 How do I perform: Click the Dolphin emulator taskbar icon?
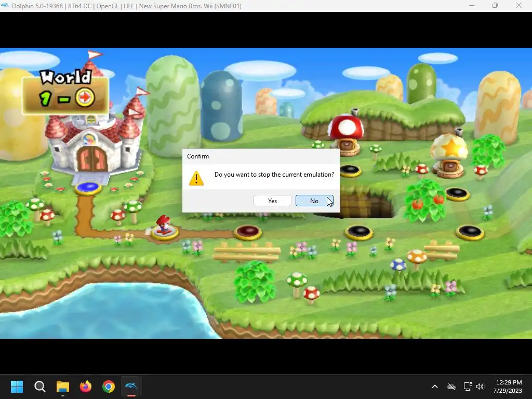point(131,387)
